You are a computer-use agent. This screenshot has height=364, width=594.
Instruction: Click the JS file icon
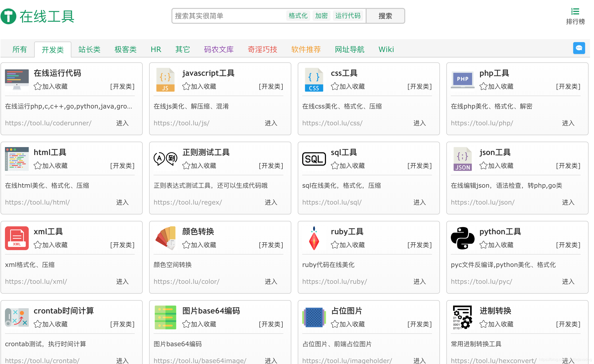165,80
